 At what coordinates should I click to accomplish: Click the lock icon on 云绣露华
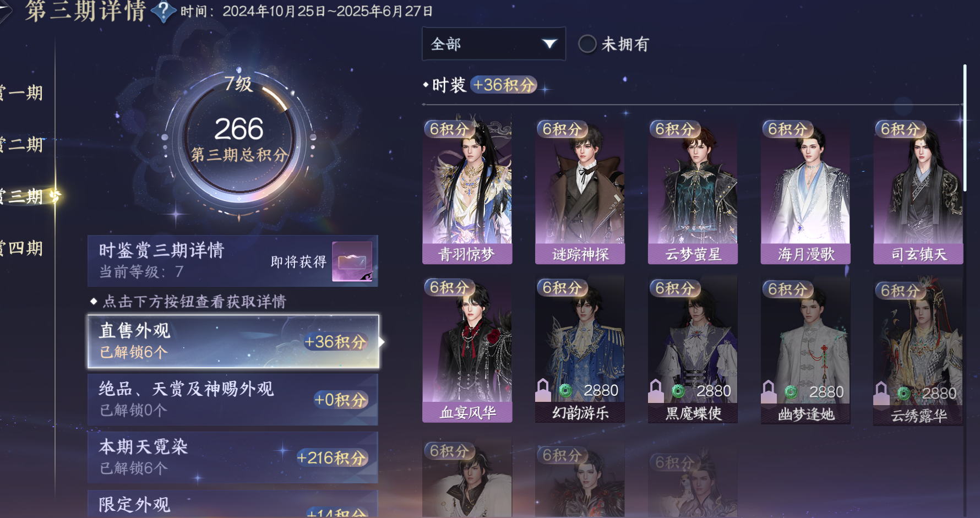point(881,393)
